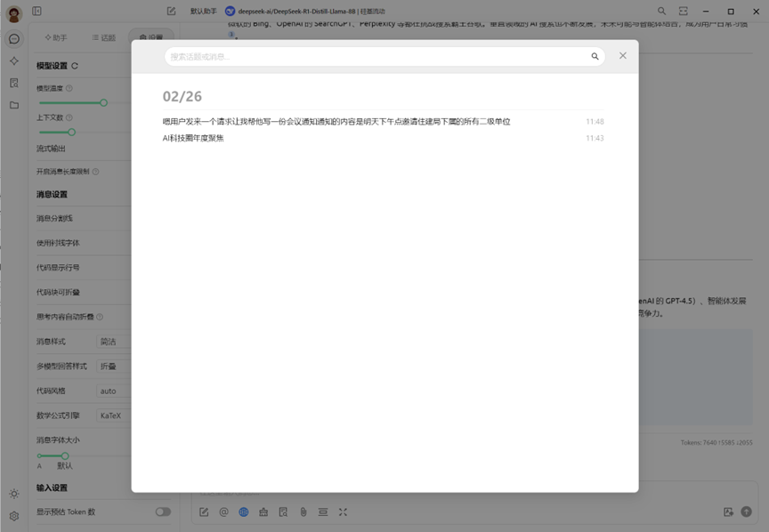Expand the input area with the fullscreen icon
The width and height of the screenshot is (769, 532).
pos(343,512)
